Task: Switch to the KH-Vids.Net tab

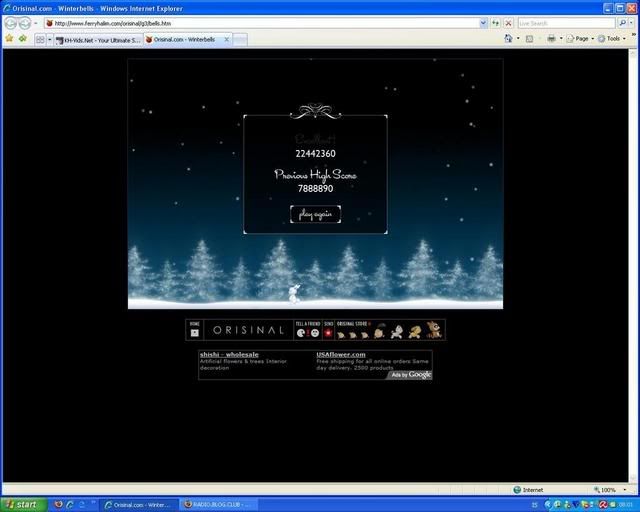Action: [x=98, y=40]
